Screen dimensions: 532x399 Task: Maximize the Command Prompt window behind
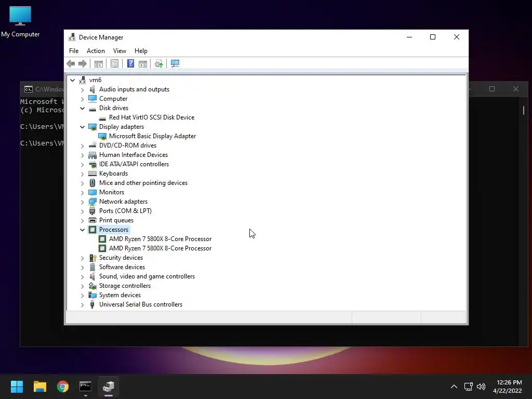(491, 89)
